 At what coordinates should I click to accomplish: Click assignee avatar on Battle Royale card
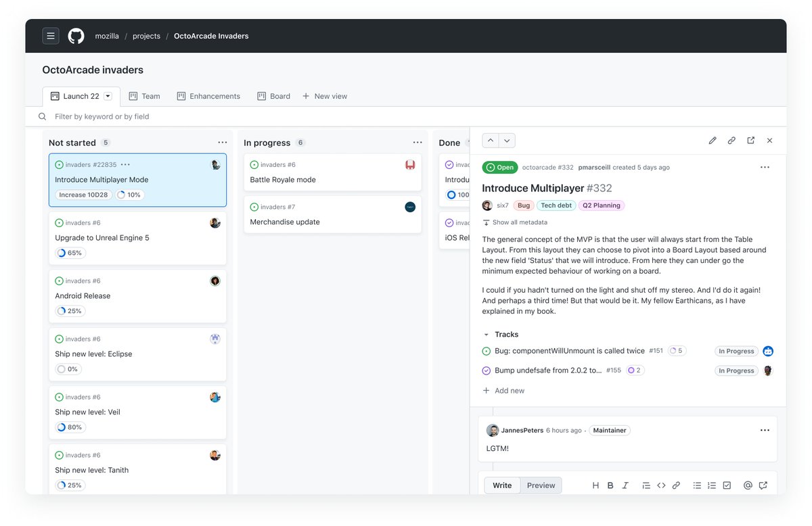click(x=410, y=165)
